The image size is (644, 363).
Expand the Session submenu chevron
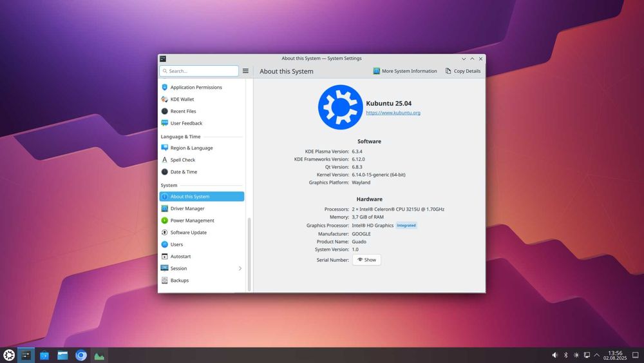click(240, 268)
